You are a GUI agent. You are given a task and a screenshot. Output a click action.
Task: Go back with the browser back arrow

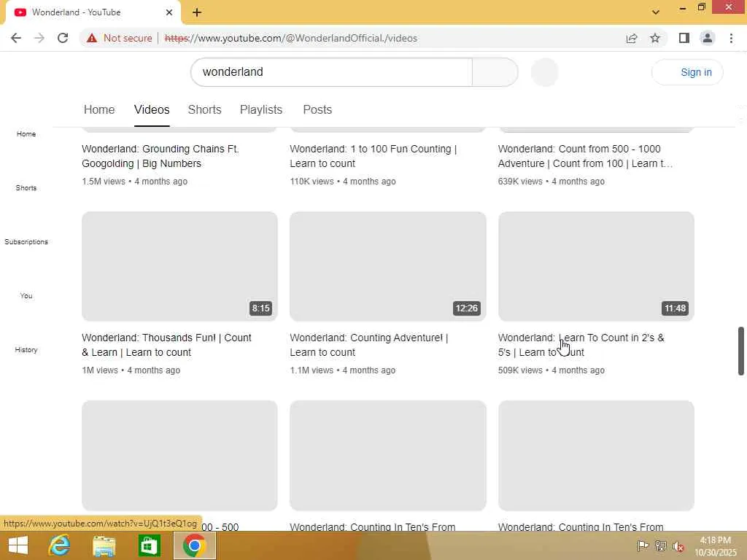(x=16, y=38)
